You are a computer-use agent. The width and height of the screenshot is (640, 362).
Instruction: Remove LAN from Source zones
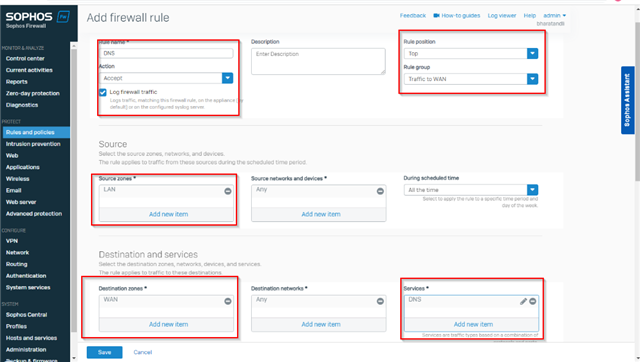pos(228,191)
